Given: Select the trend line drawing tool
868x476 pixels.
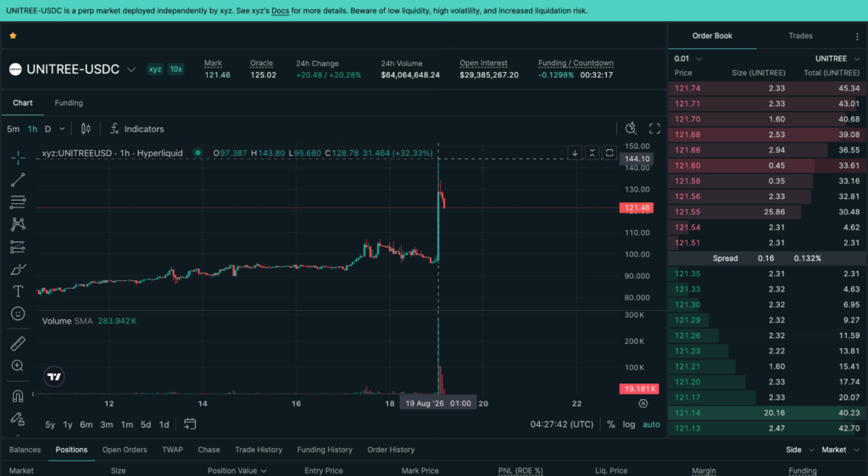Looking at the screenshot, I should (18, 180).
